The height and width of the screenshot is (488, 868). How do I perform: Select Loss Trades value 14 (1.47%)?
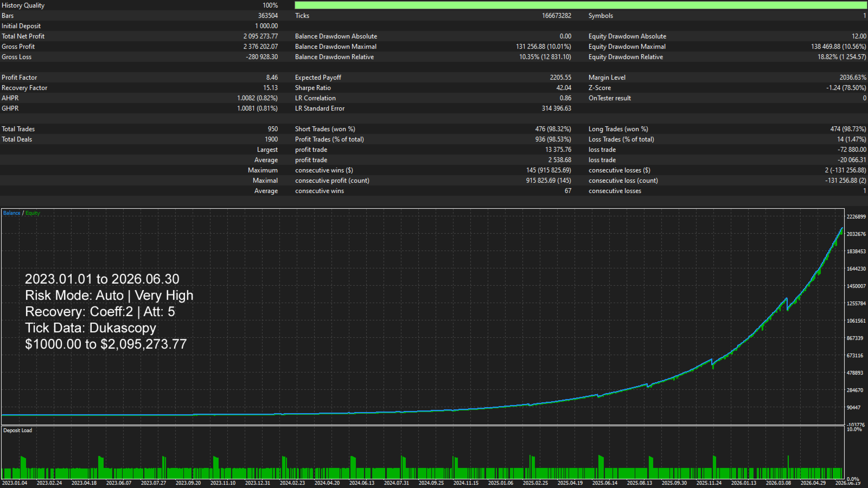coord(852,139)
